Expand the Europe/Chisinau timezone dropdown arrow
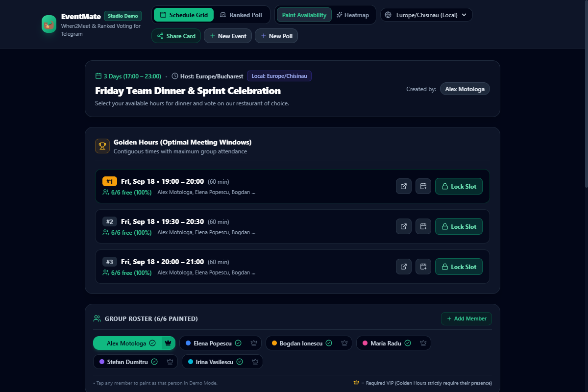Screen dimensions: 588x392 (x=464, y=15)
